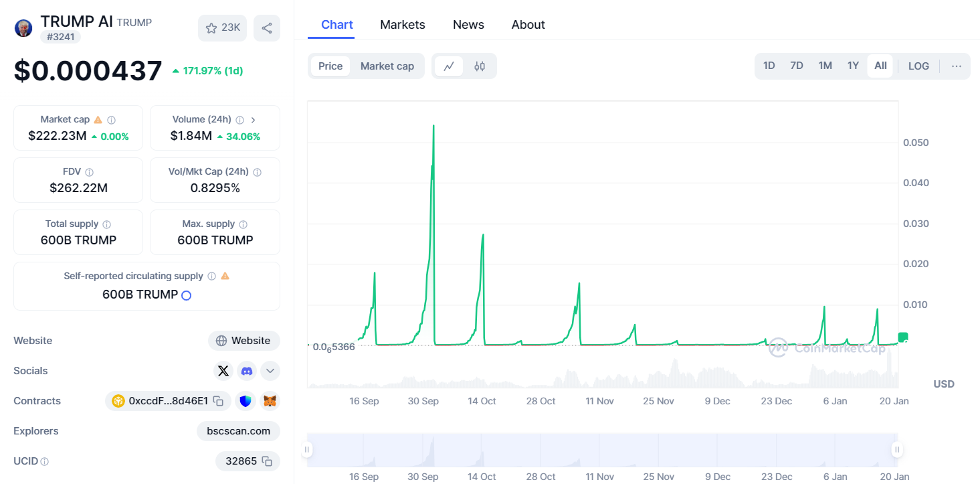Click the TRUMP AI coin logo
Image resolution: width=980 pixels, height=484 pixels.
[23, 28]
